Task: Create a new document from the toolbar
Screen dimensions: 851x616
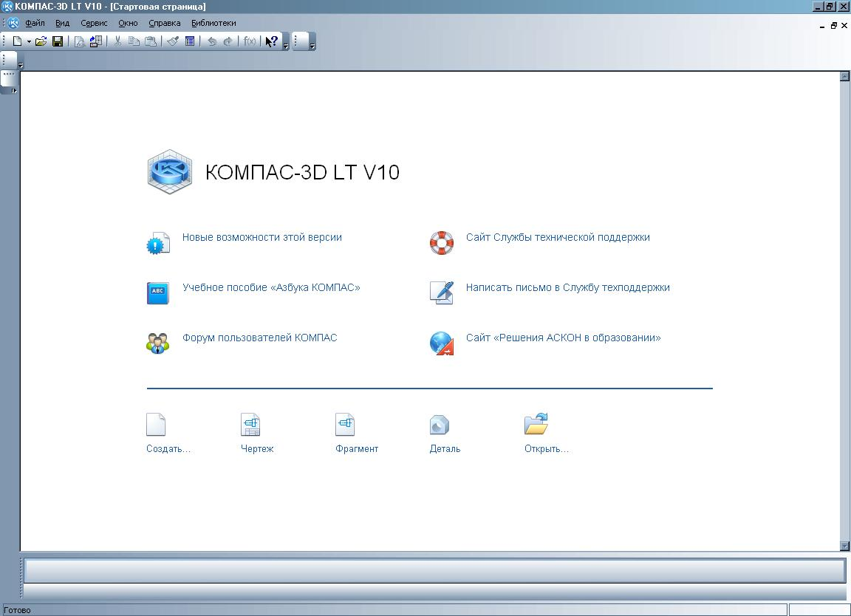Action: 17,41
